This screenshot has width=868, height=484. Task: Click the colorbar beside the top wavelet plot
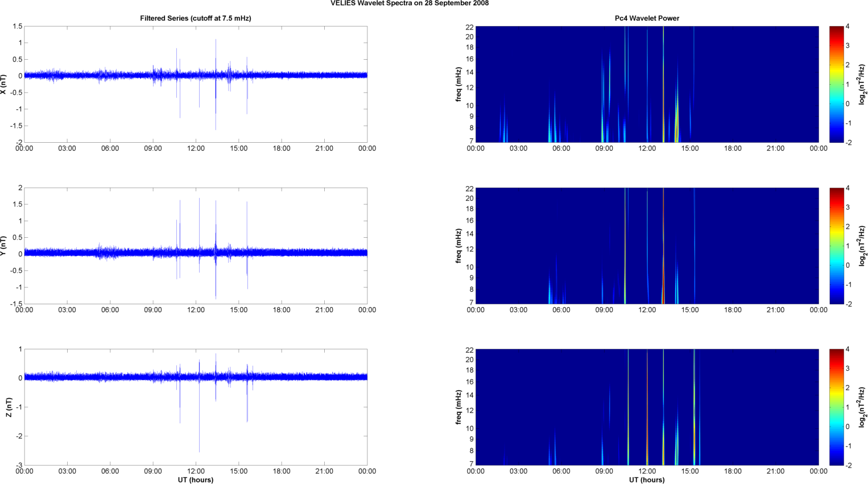pyautogui.click(x=836, y=84)
